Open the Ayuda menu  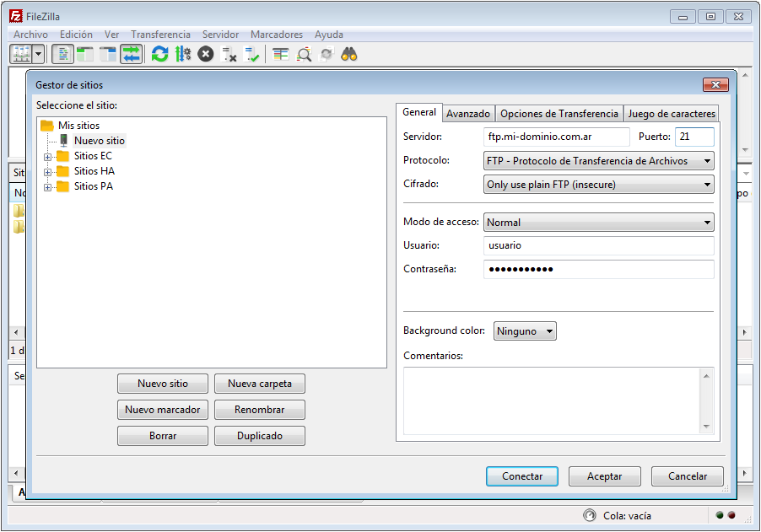pyautogui.click(x=329, y=35)
